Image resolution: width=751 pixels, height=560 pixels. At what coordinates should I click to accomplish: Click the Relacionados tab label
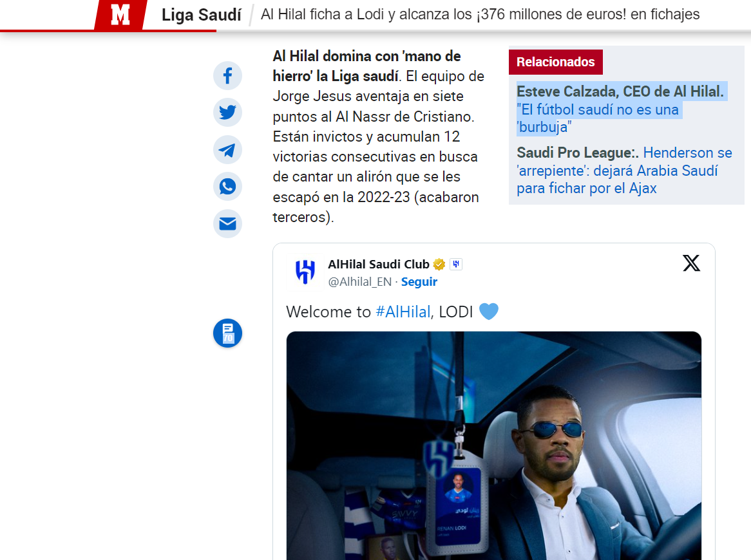(556, 62)
